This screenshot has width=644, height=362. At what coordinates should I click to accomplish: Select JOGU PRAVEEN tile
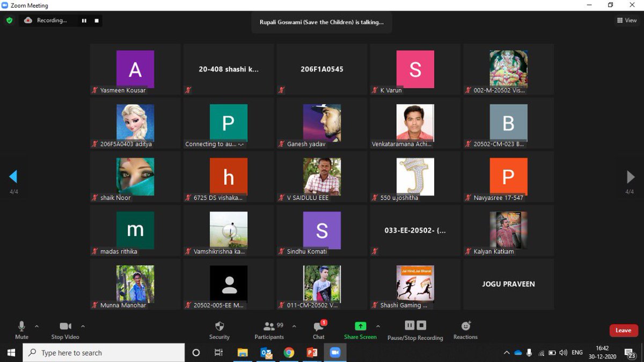[x=509, y=284]
